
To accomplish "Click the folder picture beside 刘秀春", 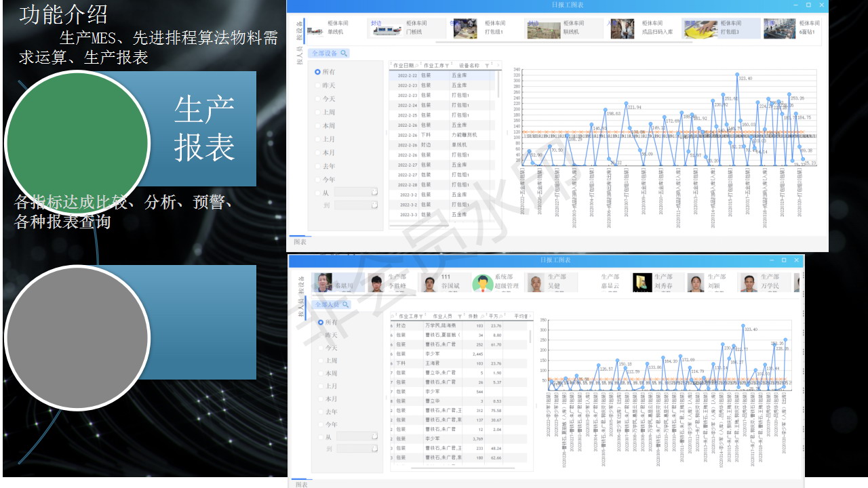I will tap(642, 283).
